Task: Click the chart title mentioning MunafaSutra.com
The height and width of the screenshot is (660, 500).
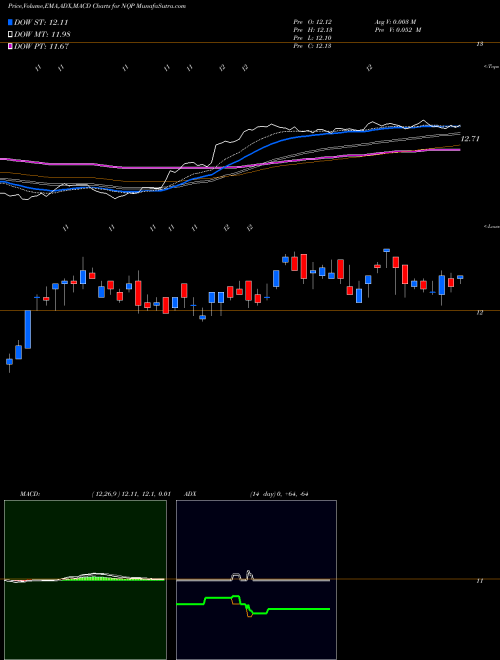Action: 97,6
